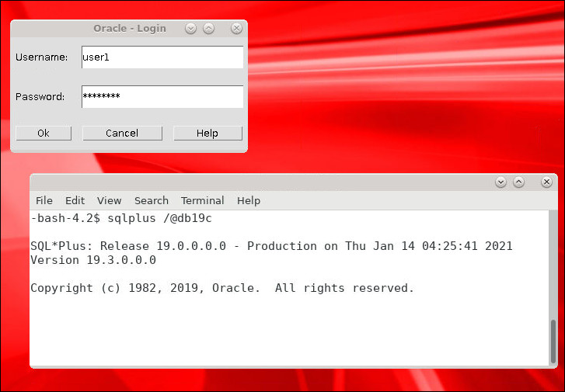Image resolution: width=565 pixels, height=392 pixels.
Task: Click the Password label
Action: [x=40, y=96]
